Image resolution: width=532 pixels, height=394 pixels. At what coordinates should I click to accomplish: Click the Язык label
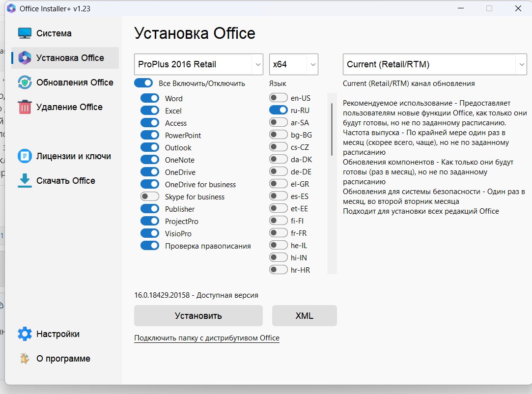278,84
